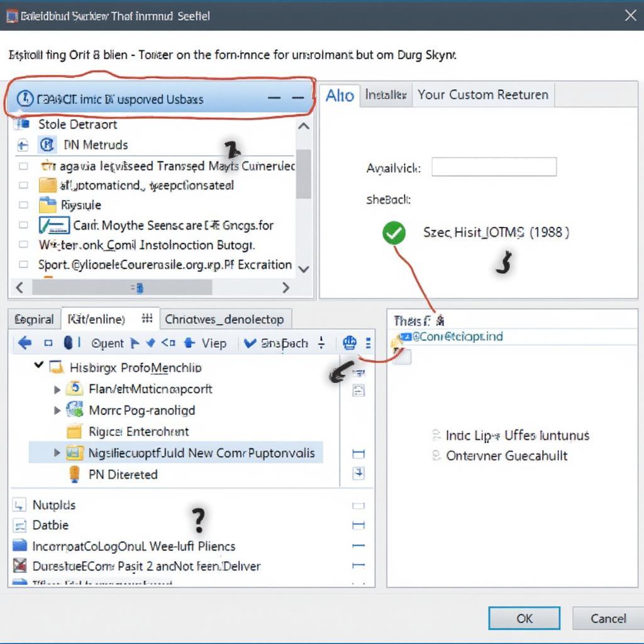This screenshot has height=644, width=644.
Task: Click the <□ tag icon in toolbar
Action: pos(168,343)
